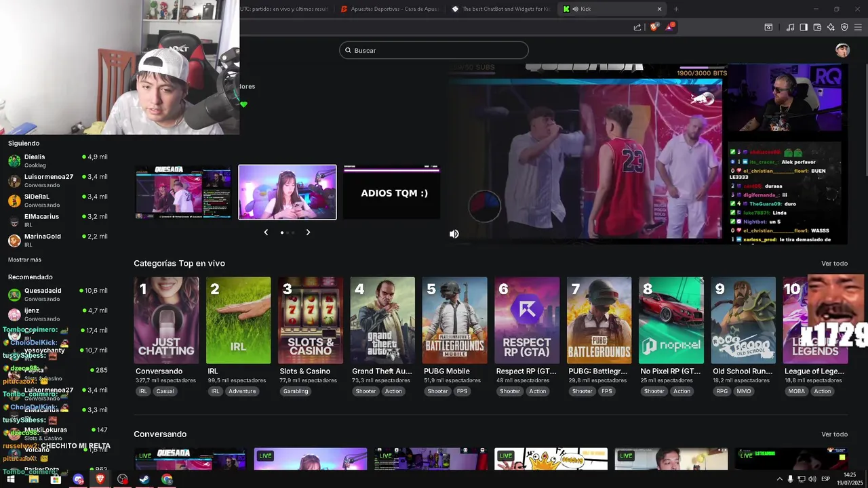This screenshot has height=488, width=868.
Task: Open Brave Shields lion icon
Action: pyautogui.click(x=654, y=27)
